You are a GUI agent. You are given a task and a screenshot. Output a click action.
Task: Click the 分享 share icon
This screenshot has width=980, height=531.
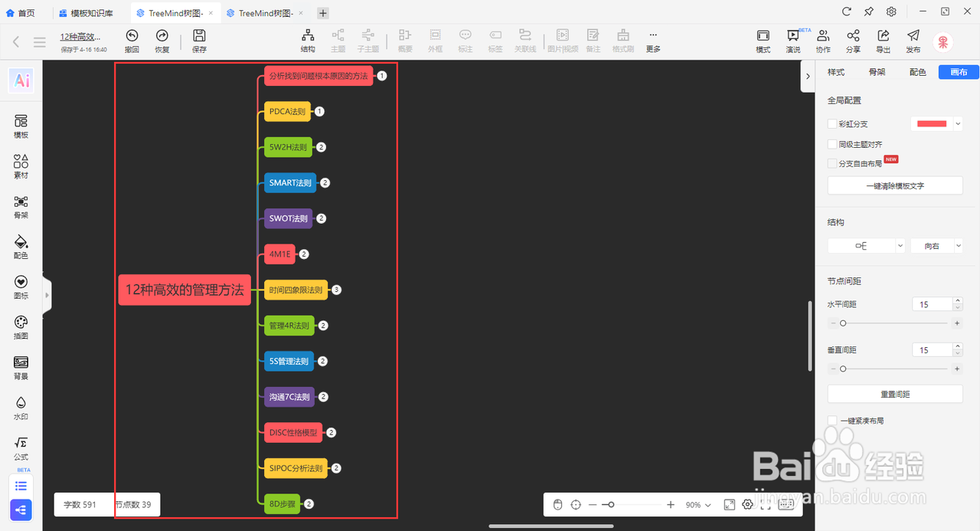coord(853,35)
